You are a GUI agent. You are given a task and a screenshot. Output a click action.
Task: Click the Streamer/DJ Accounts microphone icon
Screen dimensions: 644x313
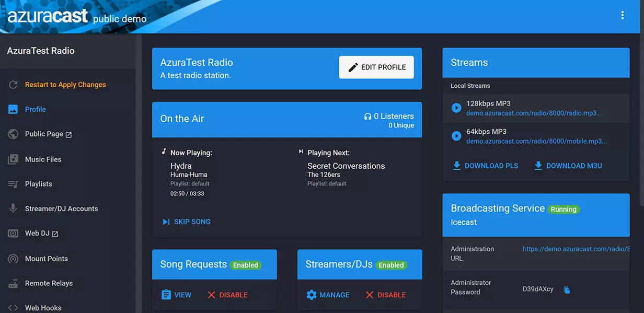13,208
